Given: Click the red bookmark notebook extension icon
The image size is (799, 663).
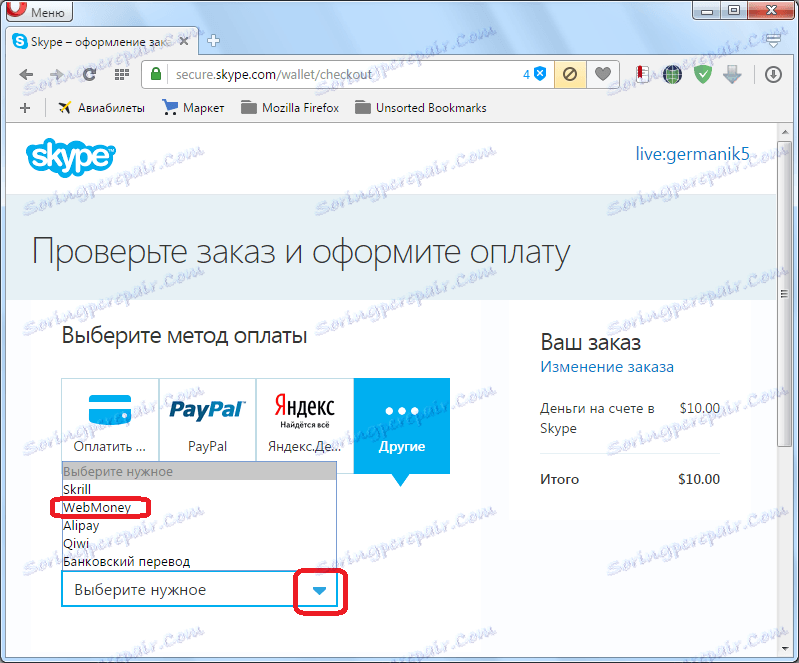Looking at the screenshot, I should click(642, 74).
